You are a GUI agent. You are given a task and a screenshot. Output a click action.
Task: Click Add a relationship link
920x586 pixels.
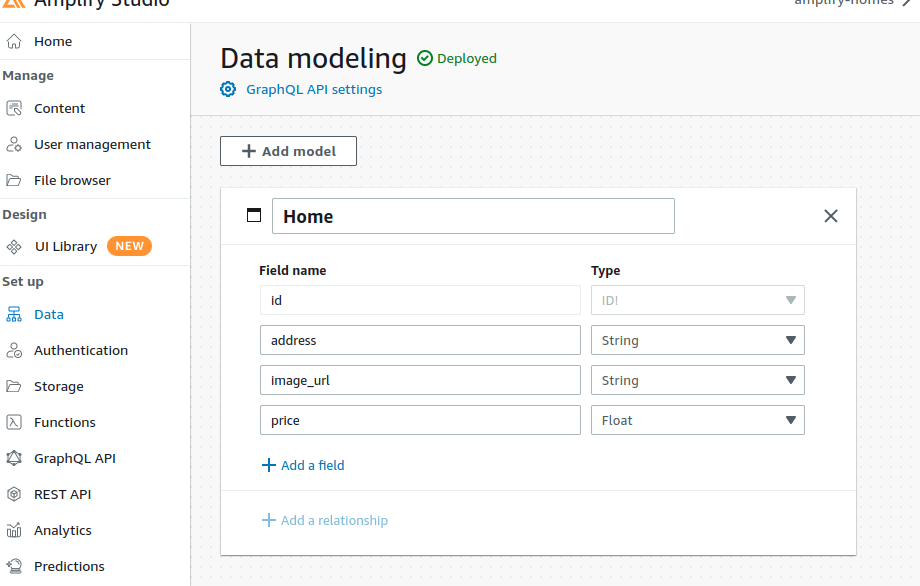[334, 520]
